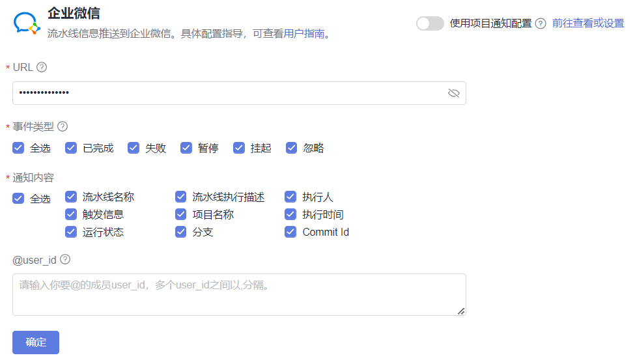The height and width of the screenshot is (364, 633).
Task: Click the help icon beside 事件类型
Action: tap(63, 126)
